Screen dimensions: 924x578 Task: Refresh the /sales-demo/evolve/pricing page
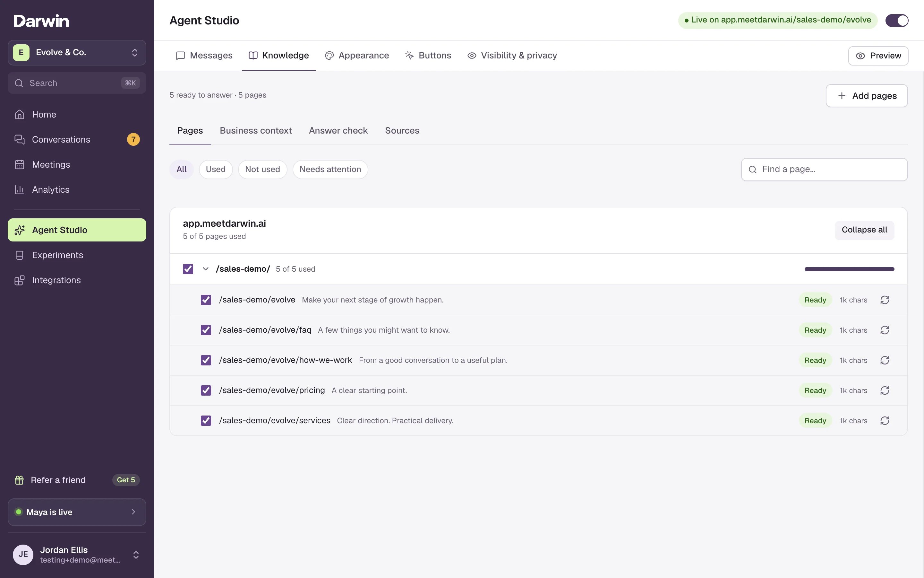[885, 390]
